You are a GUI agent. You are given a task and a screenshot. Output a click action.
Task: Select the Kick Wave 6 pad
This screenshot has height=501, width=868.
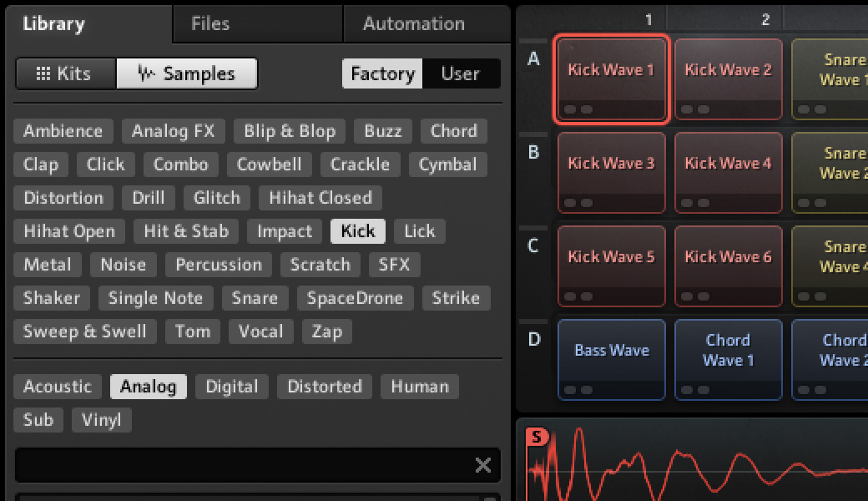tap(728, 266)
